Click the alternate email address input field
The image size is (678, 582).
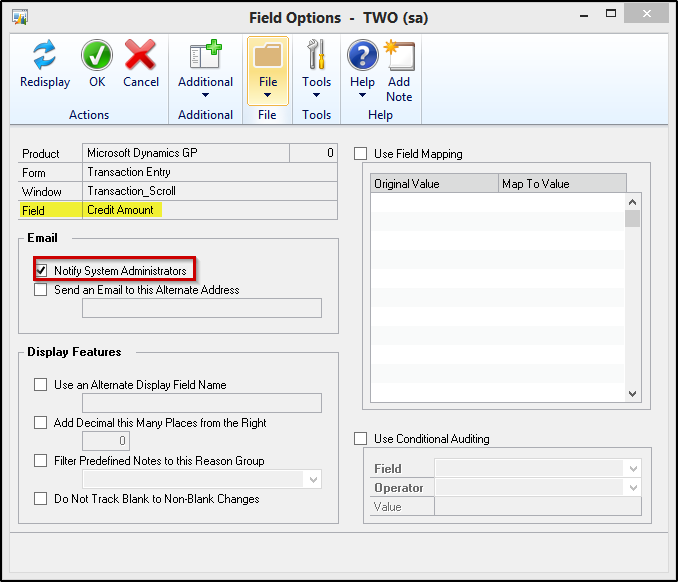202,308
